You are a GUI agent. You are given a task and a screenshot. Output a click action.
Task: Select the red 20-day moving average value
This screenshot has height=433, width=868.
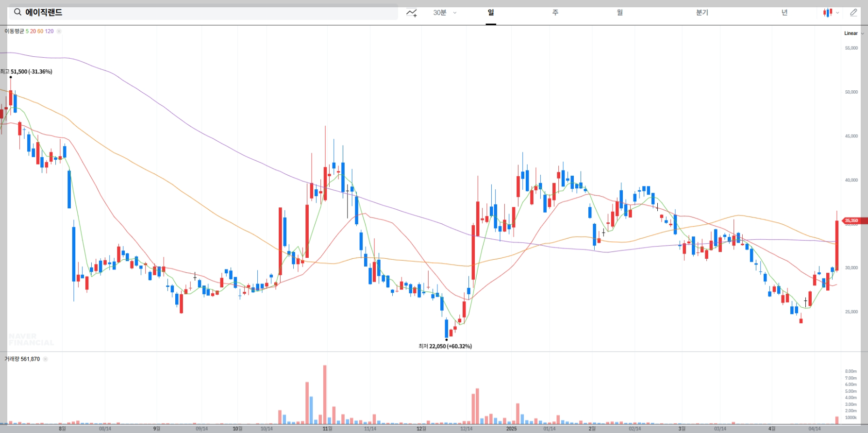point(33,31)
